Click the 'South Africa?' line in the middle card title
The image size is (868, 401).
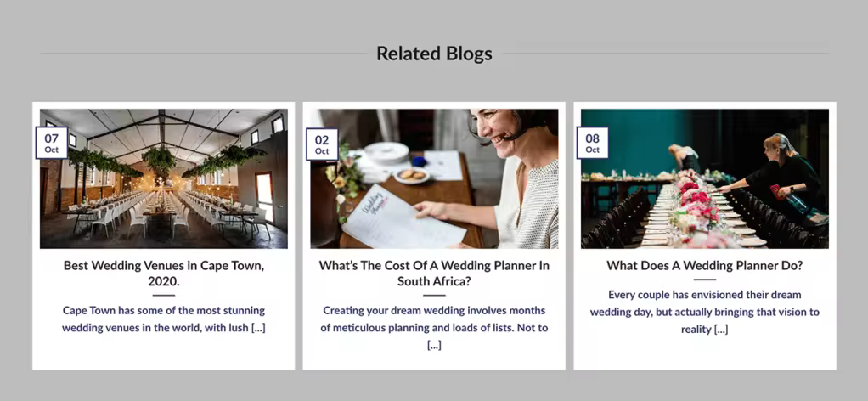click(x=434, y=281)
